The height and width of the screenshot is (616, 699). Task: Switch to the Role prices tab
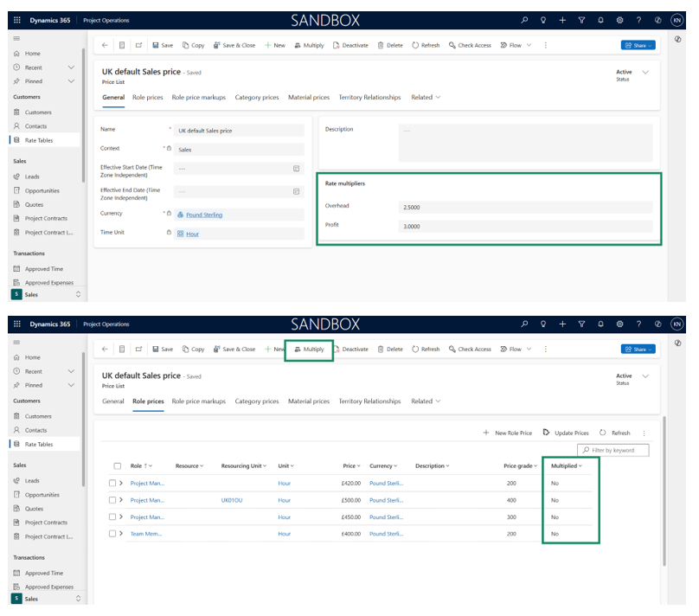point(151,97)
